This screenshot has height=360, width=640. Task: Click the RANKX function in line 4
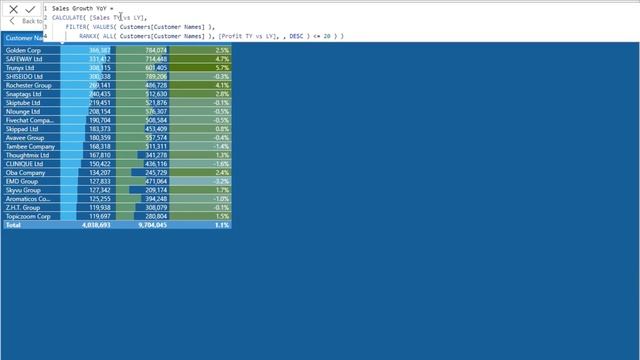tap(88, 36)
